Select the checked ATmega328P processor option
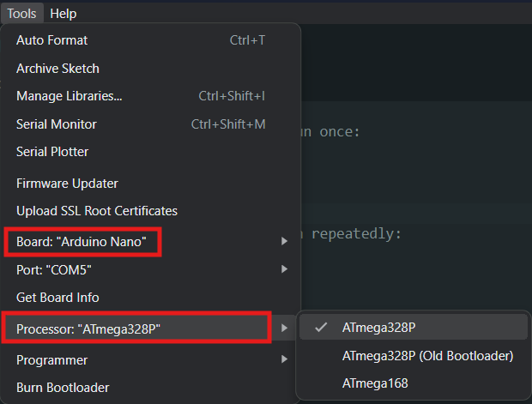 (379, 328)
